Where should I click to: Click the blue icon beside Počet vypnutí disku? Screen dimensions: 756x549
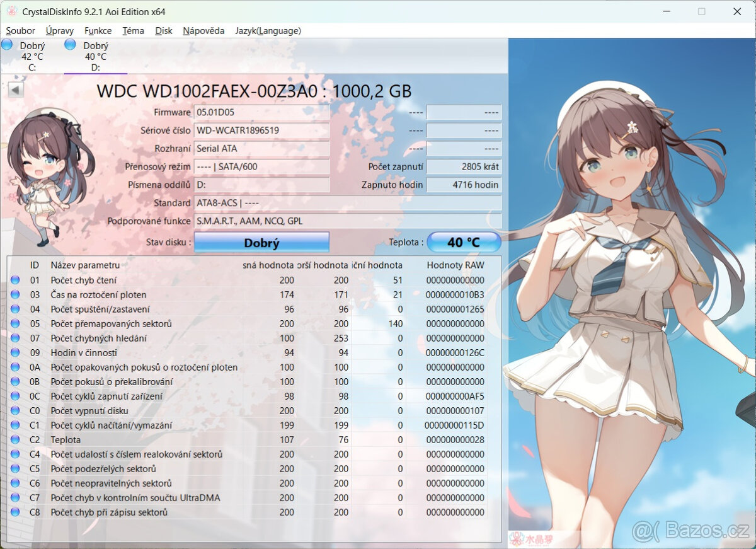(x=14, y=410)
